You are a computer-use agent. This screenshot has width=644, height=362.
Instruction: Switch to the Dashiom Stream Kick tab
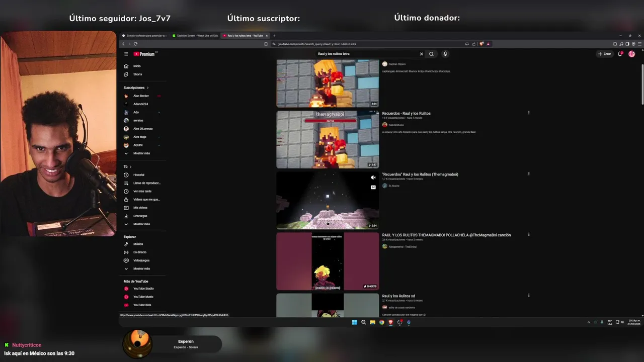tap(195, 36)
